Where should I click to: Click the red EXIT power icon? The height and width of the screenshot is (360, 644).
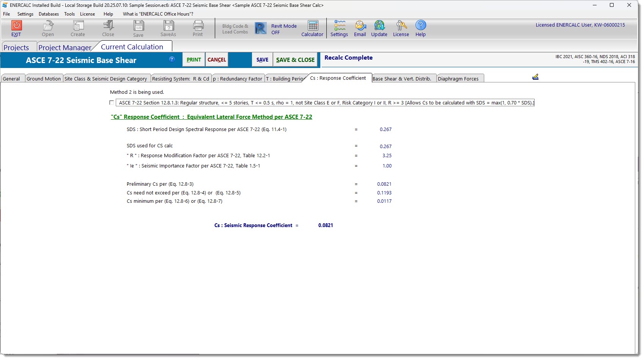(x=16, y=25)
